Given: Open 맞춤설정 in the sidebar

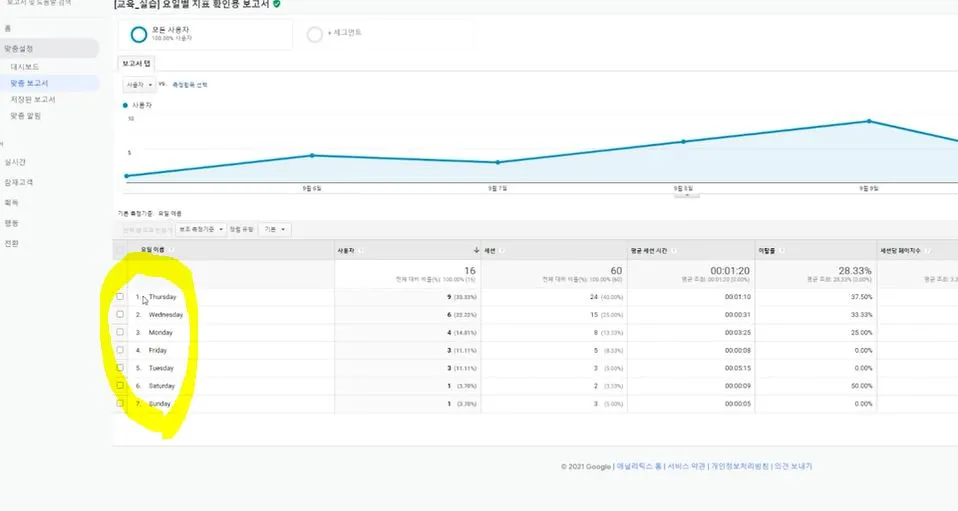Looking at the screenshot, I should [49, 48].
